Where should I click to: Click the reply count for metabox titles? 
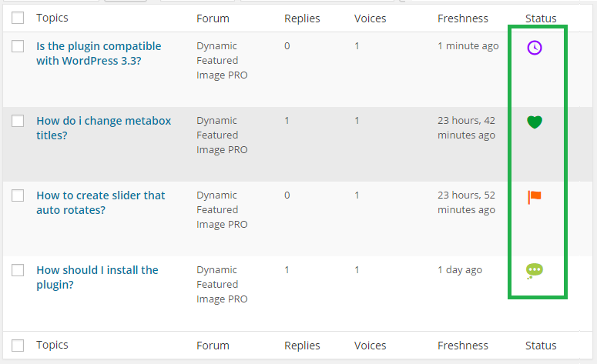287,120
